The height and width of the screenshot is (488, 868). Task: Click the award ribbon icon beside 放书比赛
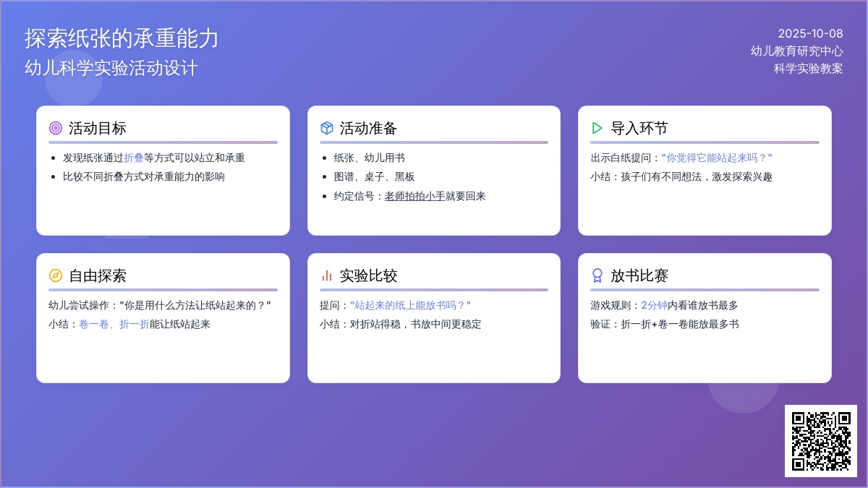[x=597, y=275]
